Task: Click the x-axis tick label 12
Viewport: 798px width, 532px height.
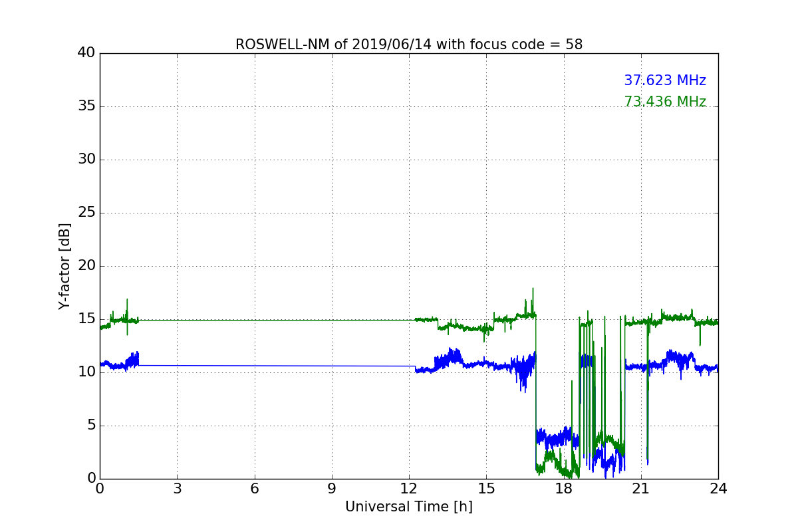Action: tap(409, 489)
